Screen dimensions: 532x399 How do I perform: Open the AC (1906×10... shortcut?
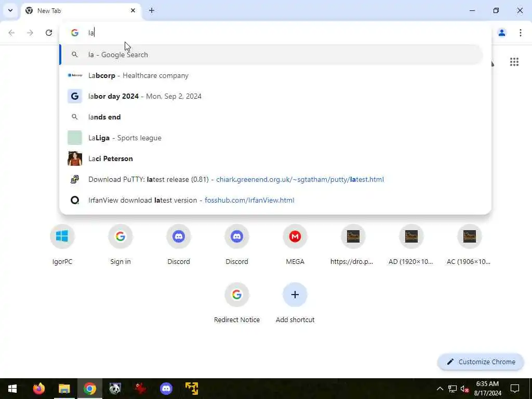tap(470, 245)
